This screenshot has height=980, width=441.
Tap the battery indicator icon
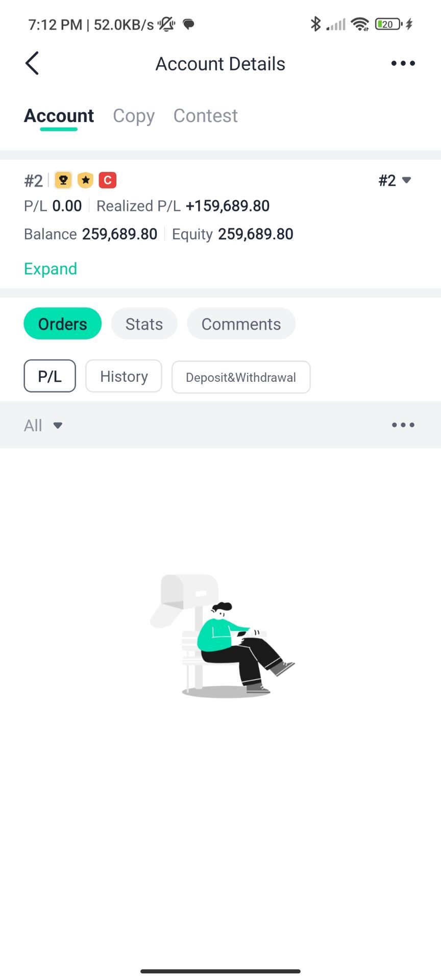click(x=388, y=24)
